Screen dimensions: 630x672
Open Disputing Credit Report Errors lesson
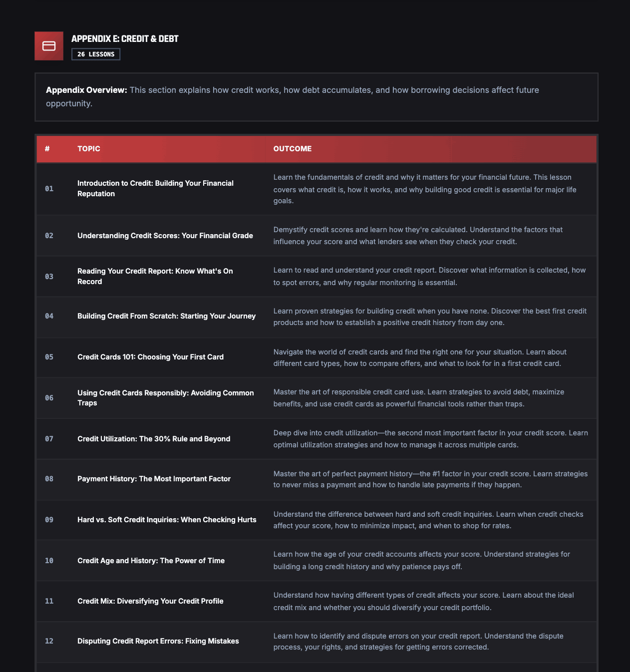158,641
